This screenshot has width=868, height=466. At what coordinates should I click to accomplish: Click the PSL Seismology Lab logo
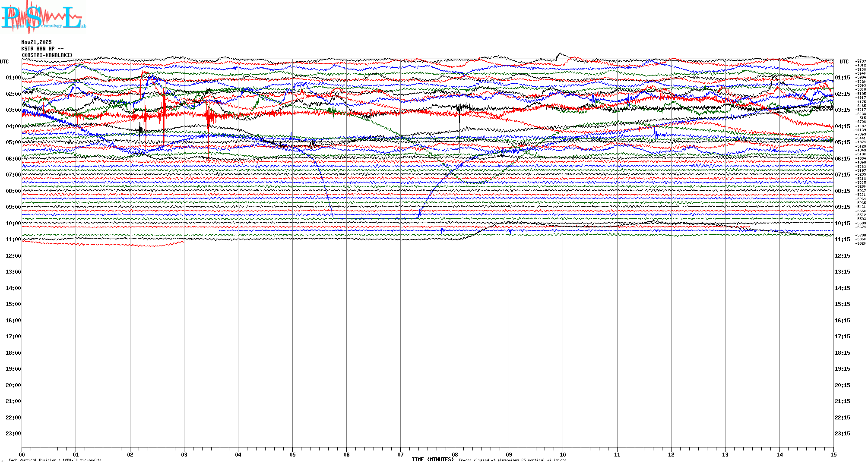42,17
